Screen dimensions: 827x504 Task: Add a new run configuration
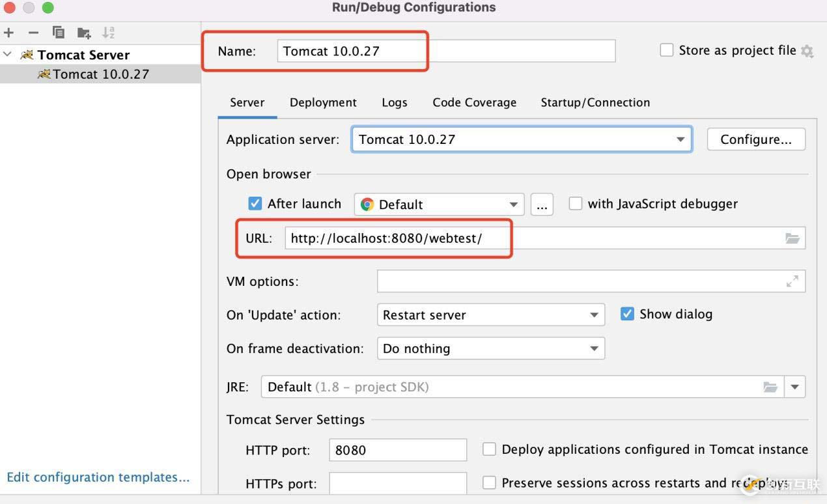[x=8, y=33]
